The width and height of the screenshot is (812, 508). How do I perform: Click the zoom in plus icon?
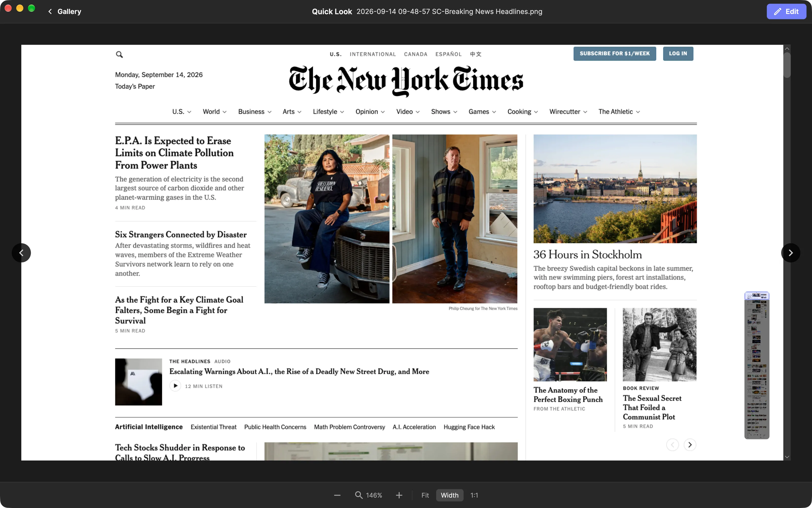[x=399, y=495]
